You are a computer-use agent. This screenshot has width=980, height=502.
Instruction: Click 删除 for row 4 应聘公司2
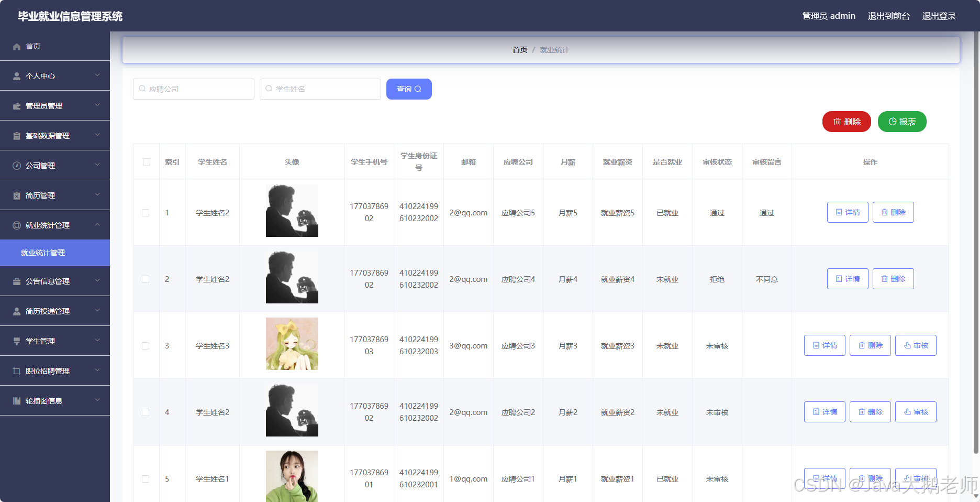(870, 412)
